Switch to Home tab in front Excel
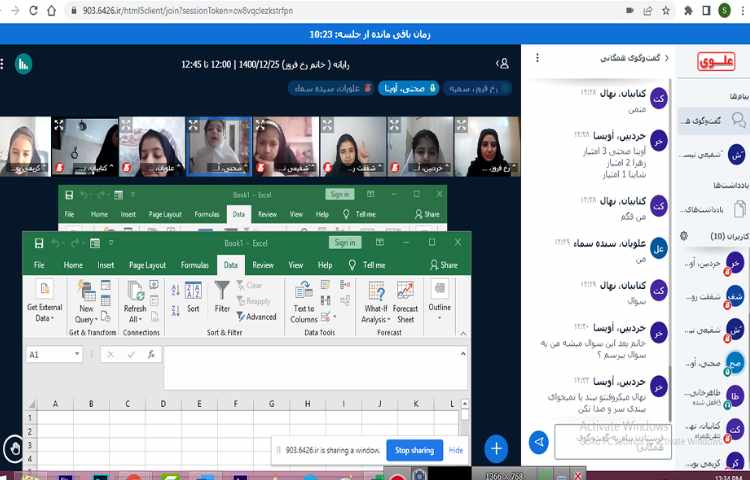Image resolution: width=750 pixels, height=480 pixels. [x=73, y=265]
